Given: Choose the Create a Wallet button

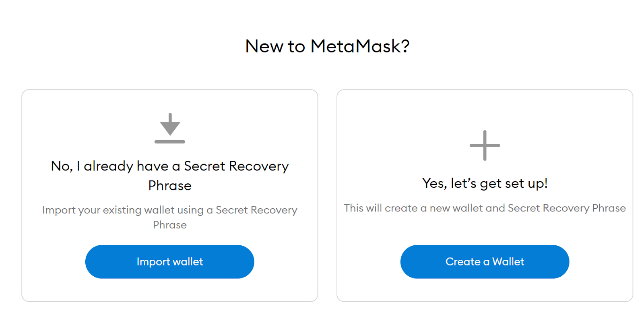Looking at the screenshot, I should point(485,262).
